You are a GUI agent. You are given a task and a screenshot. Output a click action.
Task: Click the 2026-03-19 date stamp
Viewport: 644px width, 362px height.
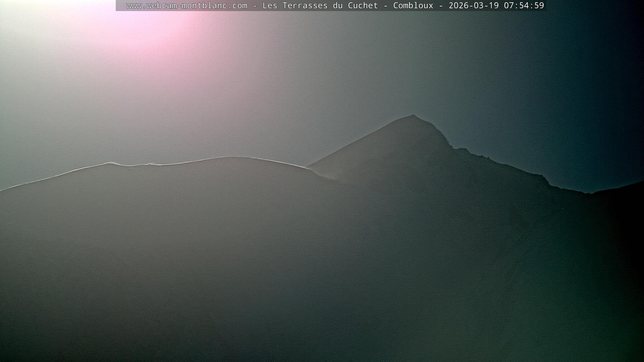pyautogui.click(x=473, y=6)
